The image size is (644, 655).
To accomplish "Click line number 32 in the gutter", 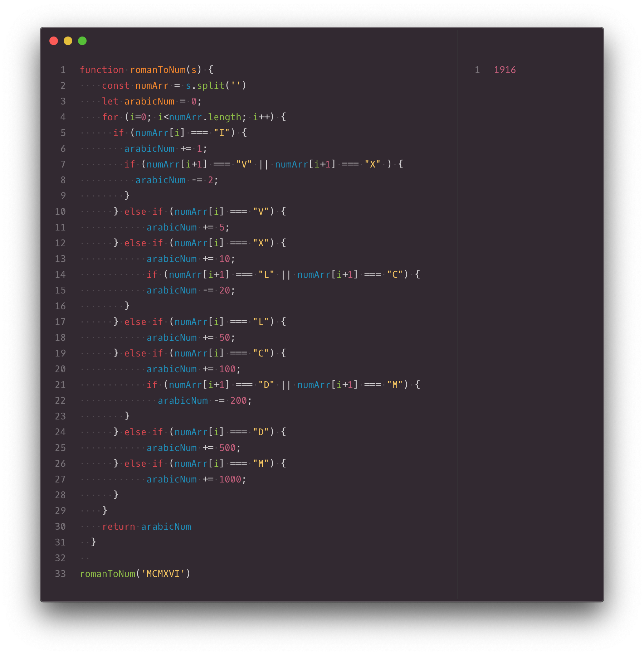I will coord(60,558).
